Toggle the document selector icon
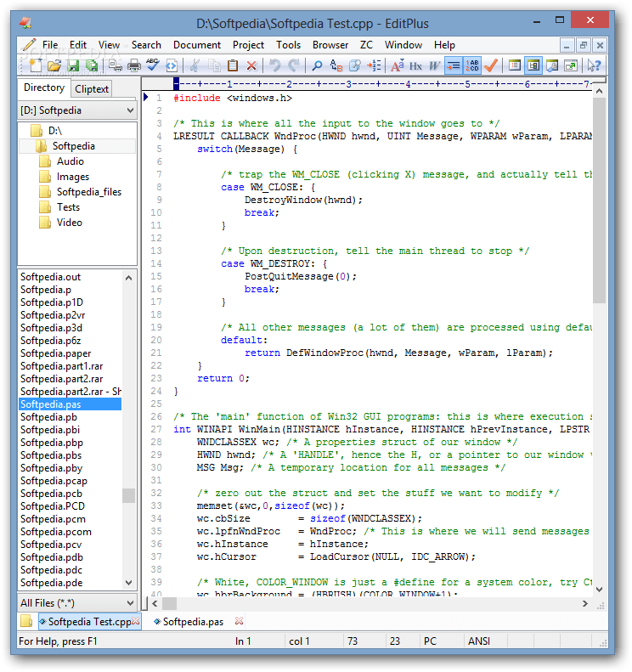 [x=514, y=65]
